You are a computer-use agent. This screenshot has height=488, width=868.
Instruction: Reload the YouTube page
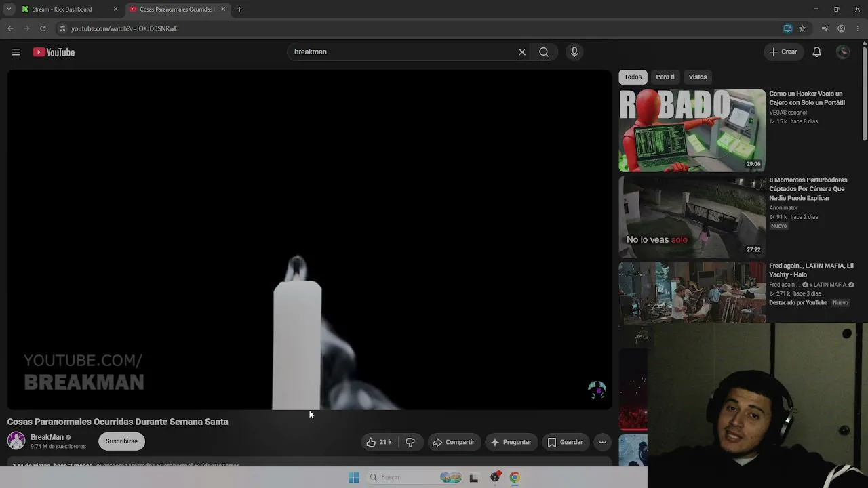[43, 28]
